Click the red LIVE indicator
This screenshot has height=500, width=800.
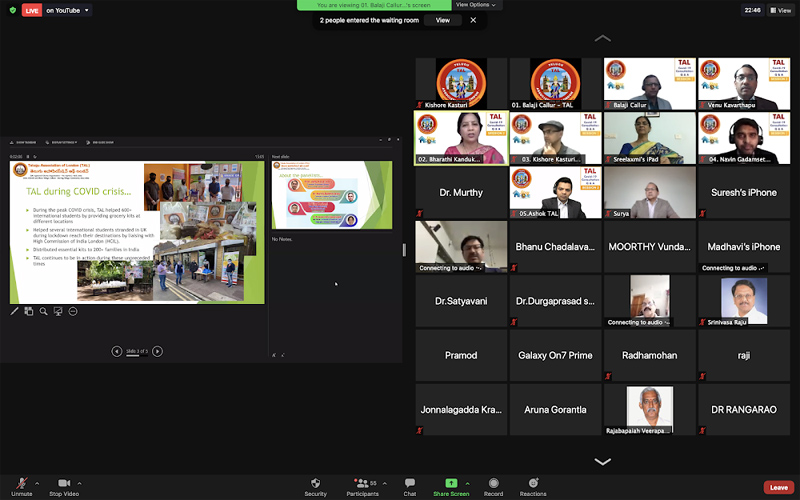click(x=32, y=10)
